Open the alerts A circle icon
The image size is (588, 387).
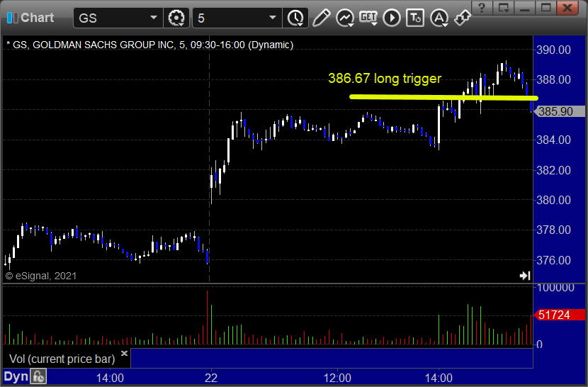tap(439, 18)
